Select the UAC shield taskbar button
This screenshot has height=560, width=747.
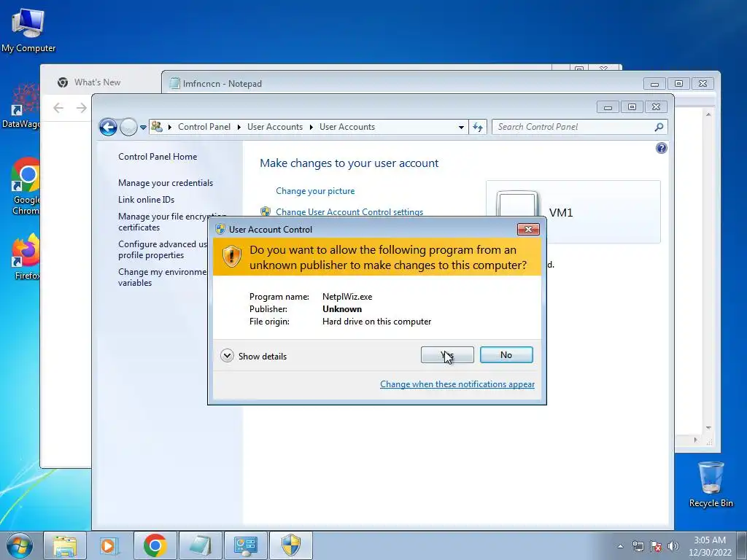click(x=290, y=545)
